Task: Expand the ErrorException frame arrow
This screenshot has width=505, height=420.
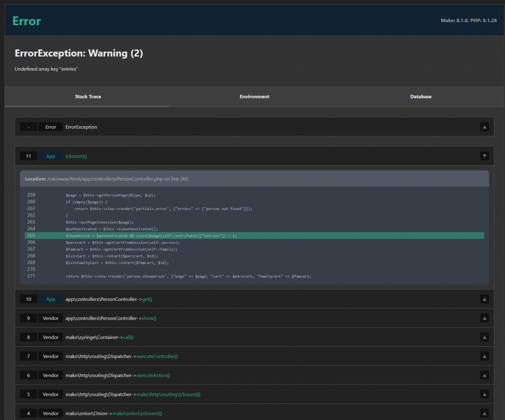Action: point(485,127)
